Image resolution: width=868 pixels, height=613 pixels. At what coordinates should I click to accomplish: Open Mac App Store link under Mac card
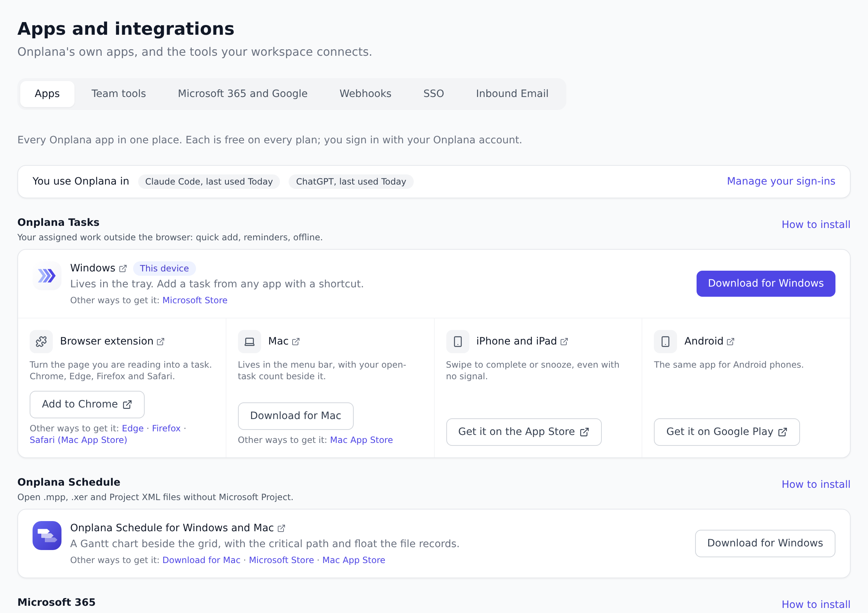point(361,440)
